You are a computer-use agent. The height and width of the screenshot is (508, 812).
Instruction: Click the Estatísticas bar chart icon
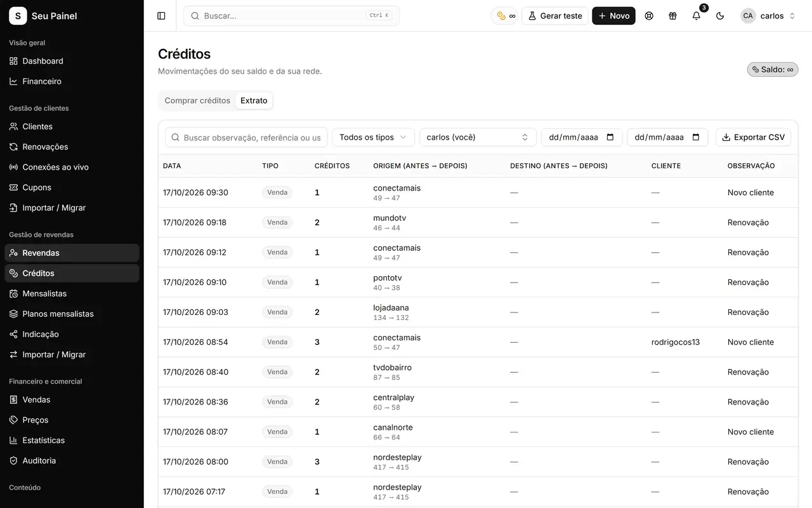[x=13, y=440]
